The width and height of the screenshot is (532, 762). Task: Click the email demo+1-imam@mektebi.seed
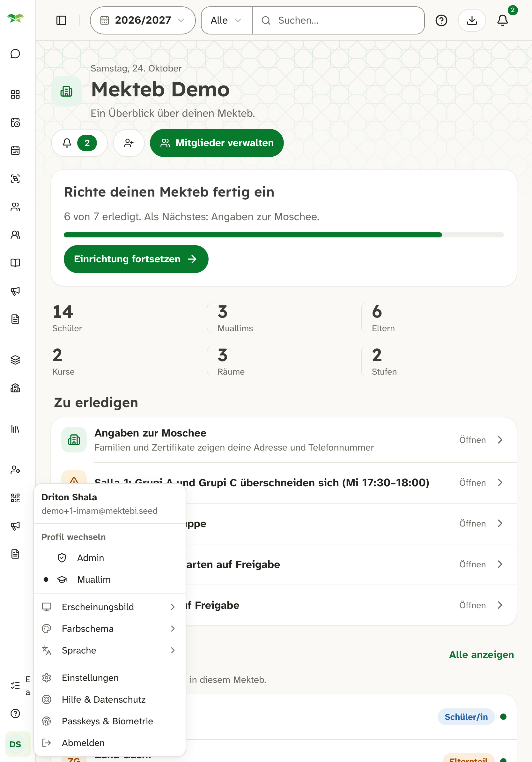coord(100,511)
